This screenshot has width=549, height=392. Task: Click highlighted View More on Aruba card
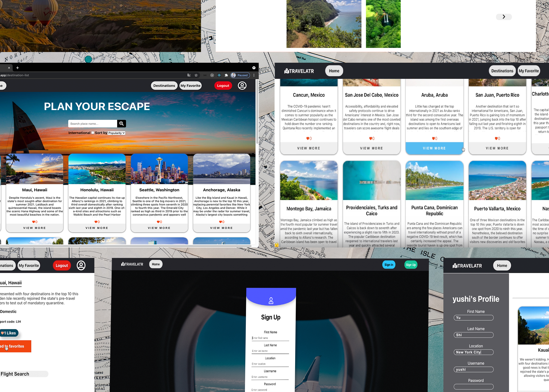pyautogui.click(x=434, y=148)
